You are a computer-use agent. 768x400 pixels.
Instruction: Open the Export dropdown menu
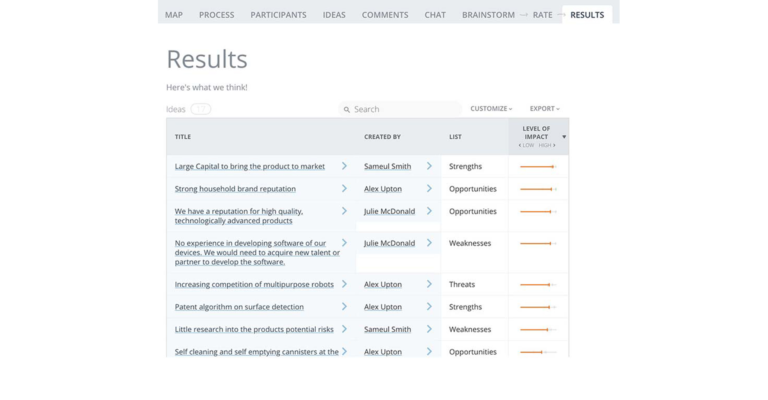pyautogui.click(x=544, y=109)
